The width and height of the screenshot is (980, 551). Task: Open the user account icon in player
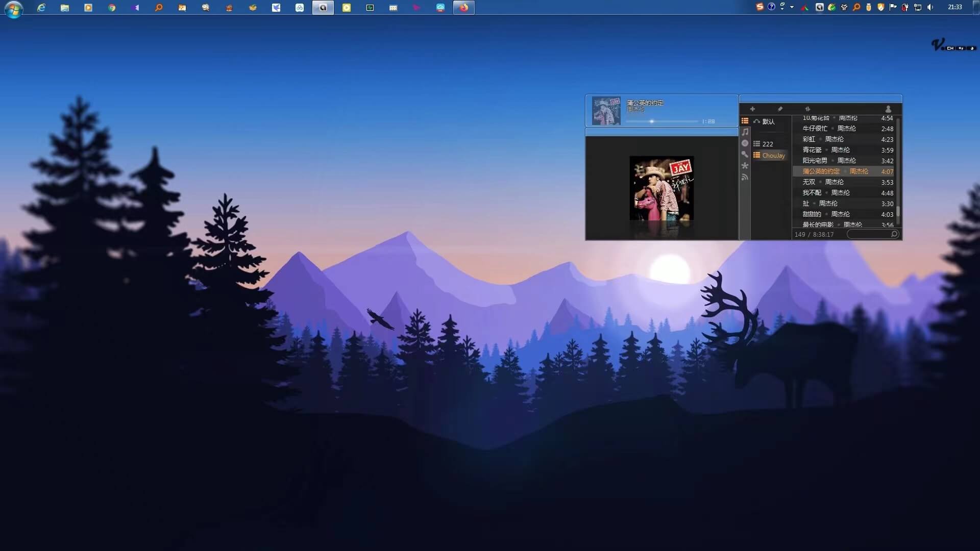[x=888, y=109]
